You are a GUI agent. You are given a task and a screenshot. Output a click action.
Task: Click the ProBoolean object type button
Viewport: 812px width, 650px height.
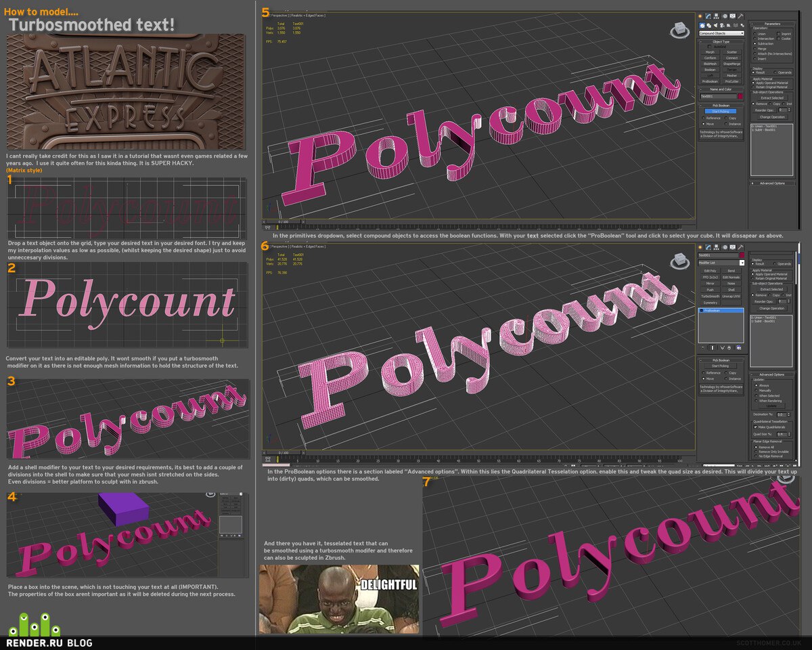point(710,81)
